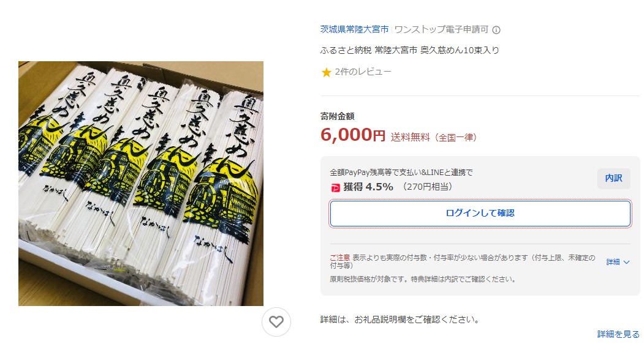Click the red PayPay logo icon

pyautogui.click(x=336, y=187)
